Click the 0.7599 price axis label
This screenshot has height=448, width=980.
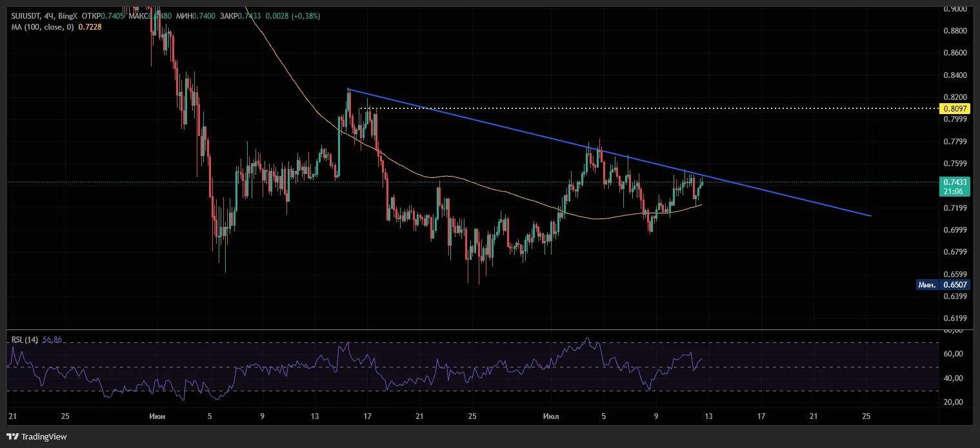[955, 164]
